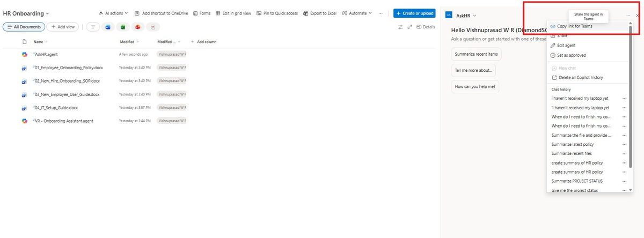Click the AskHR agent avatar icon
Screen dimensions: 644x238
coord(449,16)
